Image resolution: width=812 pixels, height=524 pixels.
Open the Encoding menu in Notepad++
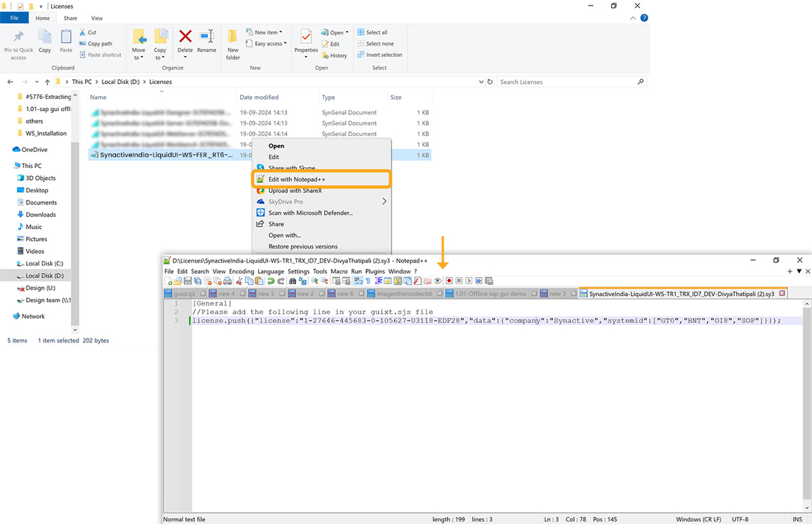pos(242,271)
